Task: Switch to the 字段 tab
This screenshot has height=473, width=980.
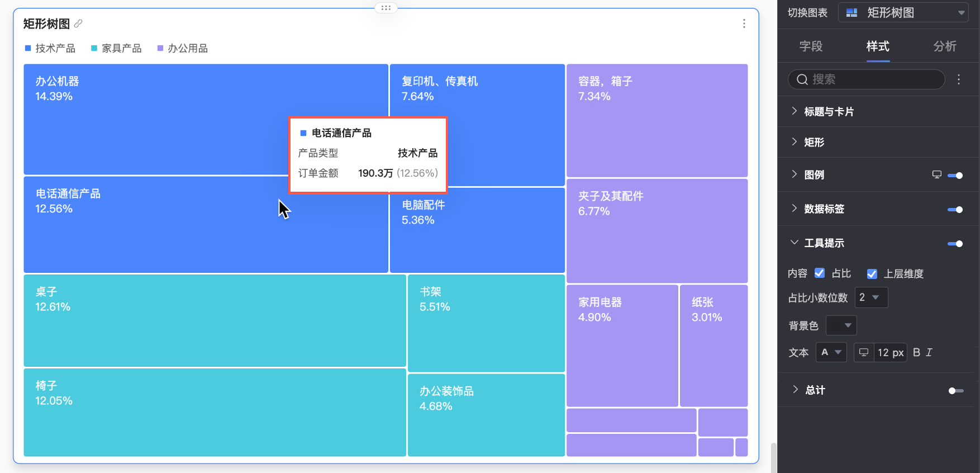Action: pyautogui.click(x=811, y=46)
